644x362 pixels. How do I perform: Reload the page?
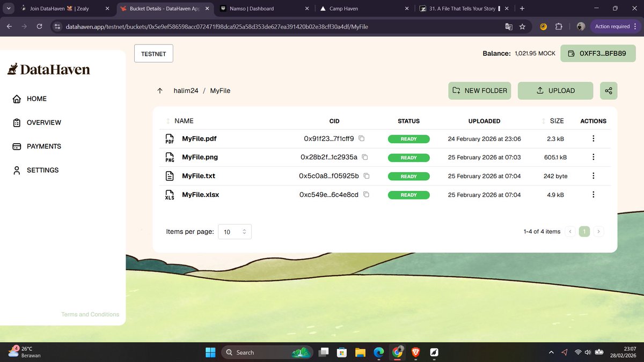39,26
